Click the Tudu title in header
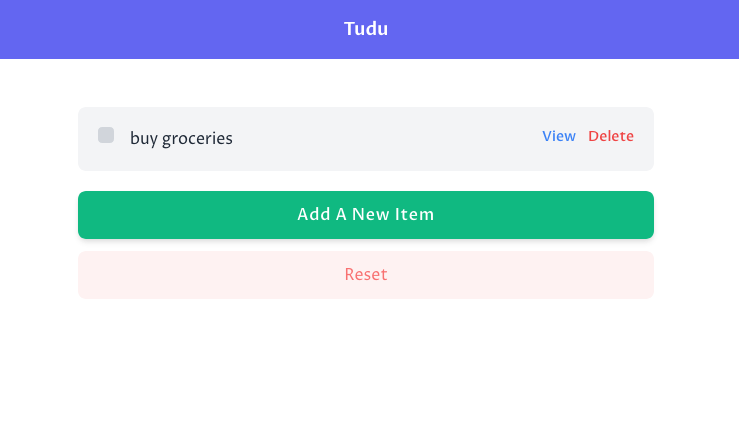 366,29
